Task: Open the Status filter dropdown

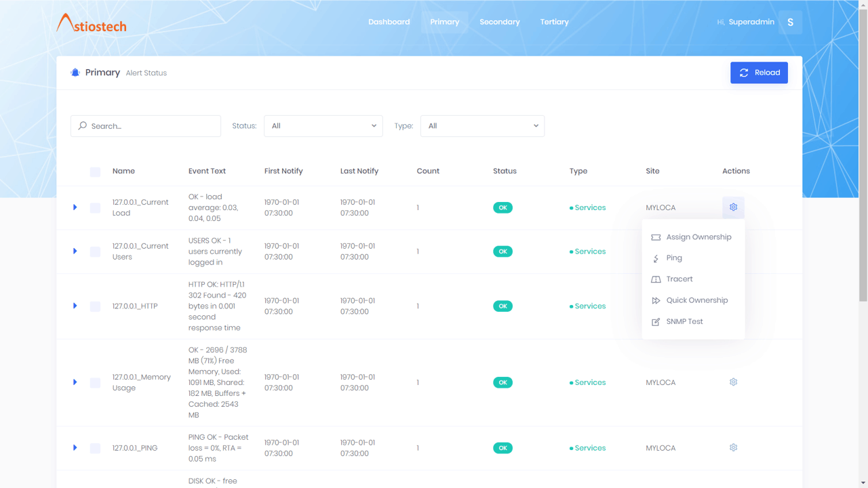Action: click(x=323, y=125)
